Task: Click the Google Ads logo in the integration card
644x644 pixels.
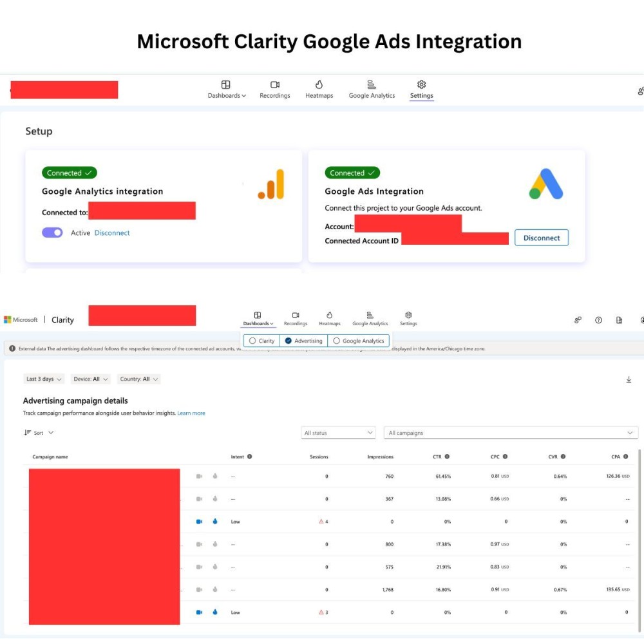Action: coord(546,184)
